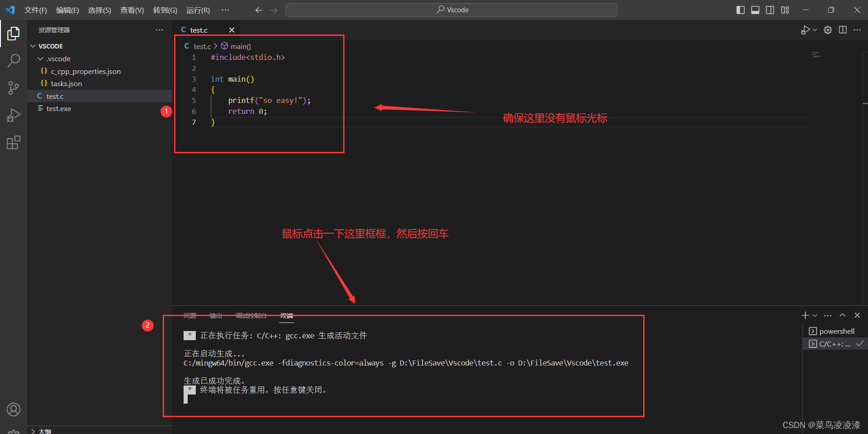The image size is (868, 434).
Task: Click the gear icon in editor toolbar
Action: click(828, 30)
